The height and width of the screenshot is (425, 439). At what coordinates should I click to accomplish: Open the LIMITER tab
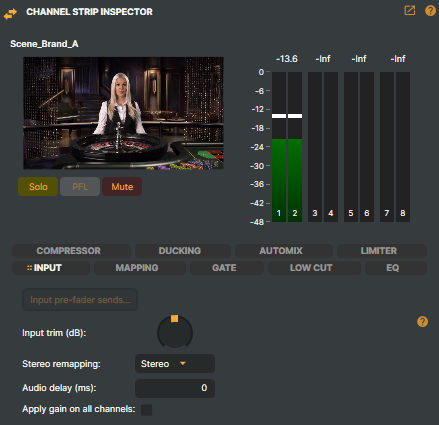coord(382,251)
